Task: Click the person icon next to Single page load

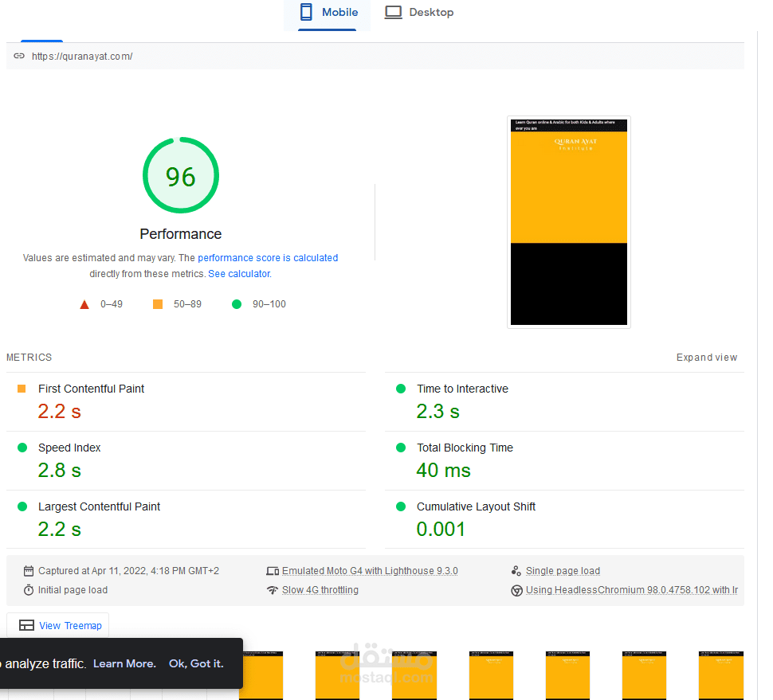Action: (x=517, y=570)
